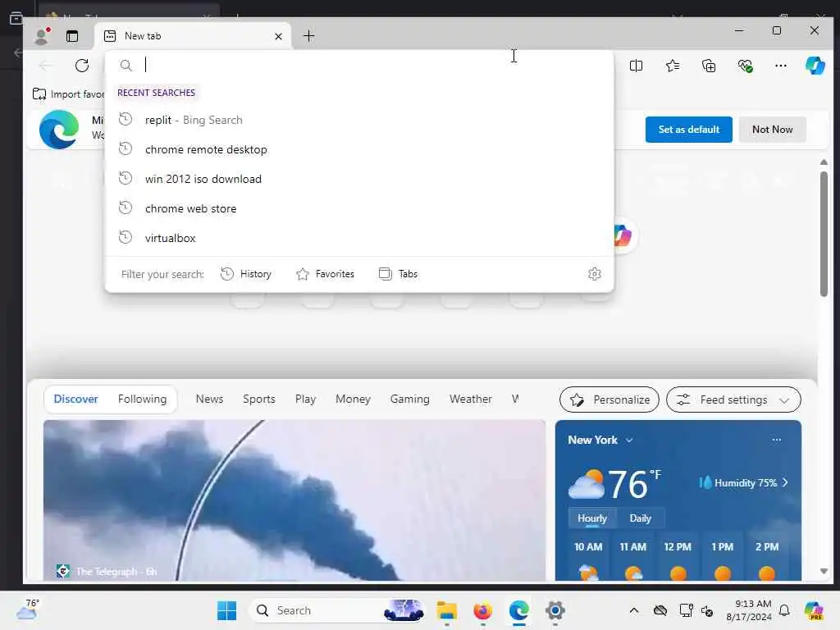Switch to Following feed tab
840x630 pixels.
(x=142, y=399)
